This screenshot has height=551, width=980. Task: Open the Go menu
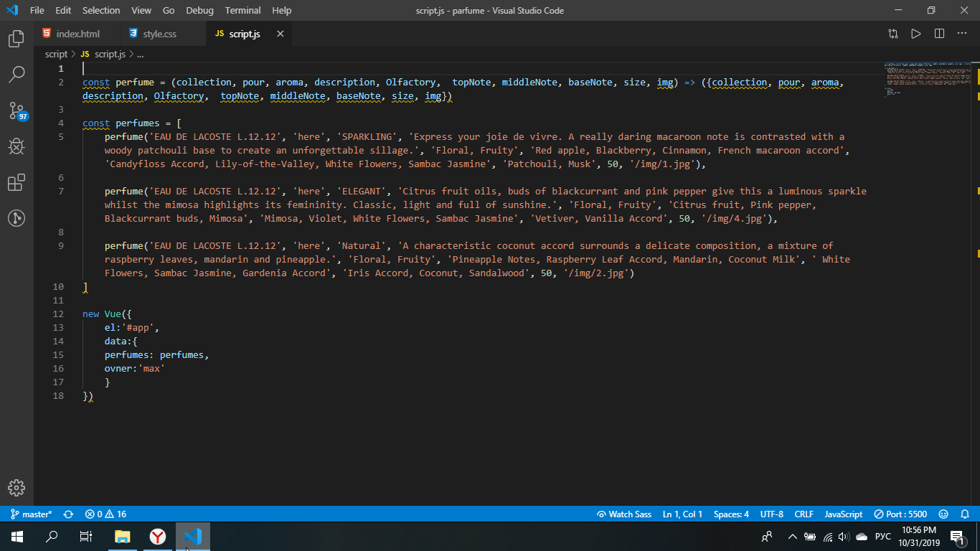coord(169,11)
